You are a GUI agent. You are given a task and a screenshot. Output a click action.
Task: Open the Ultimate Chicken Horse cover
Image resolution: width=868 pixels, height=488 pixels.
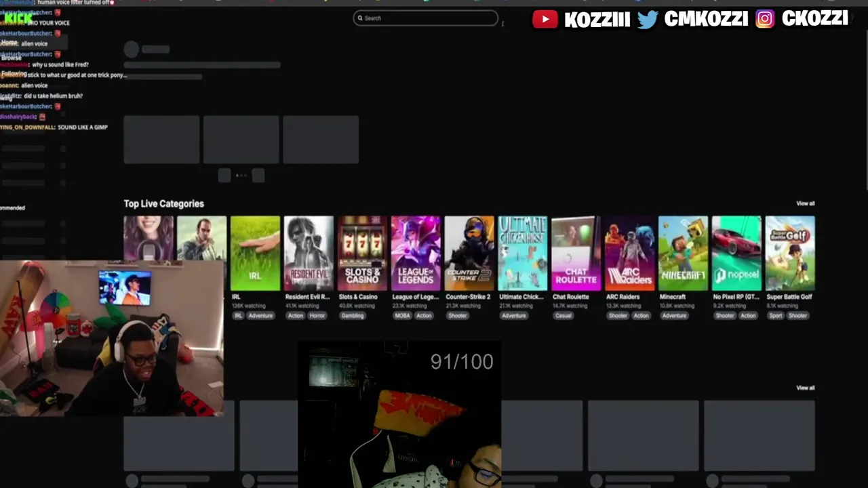click(523, 253)
